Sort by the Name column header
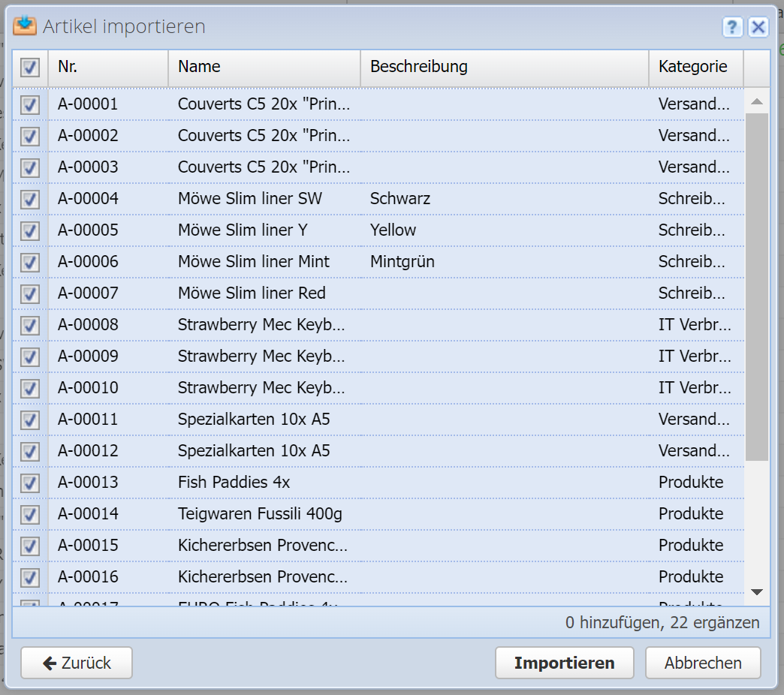The width and height of the screenshot is (784, 695). click(x=264, y=67)
